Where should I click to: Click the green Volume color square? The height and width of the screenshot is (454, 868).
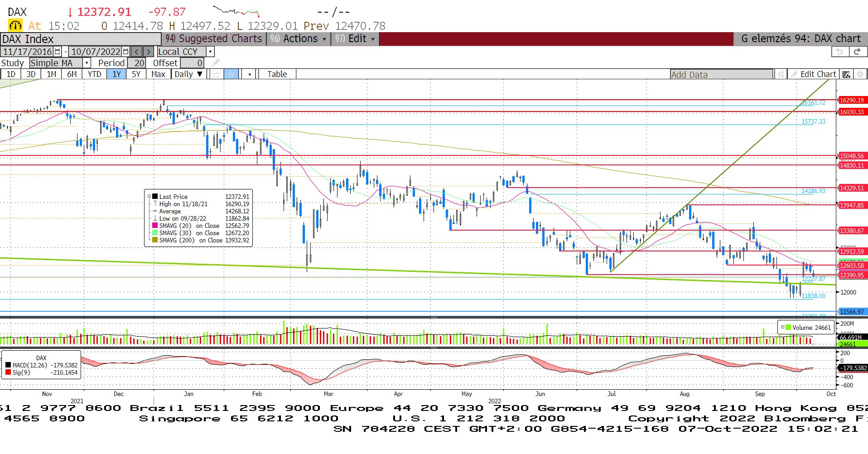(788, 327)
